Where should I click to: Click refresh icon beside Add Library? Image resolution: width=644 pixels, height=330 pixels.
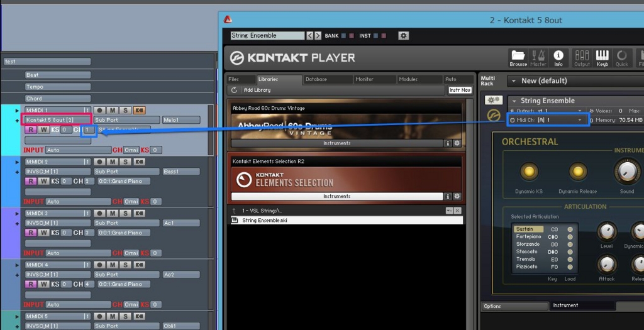[234, 90]
